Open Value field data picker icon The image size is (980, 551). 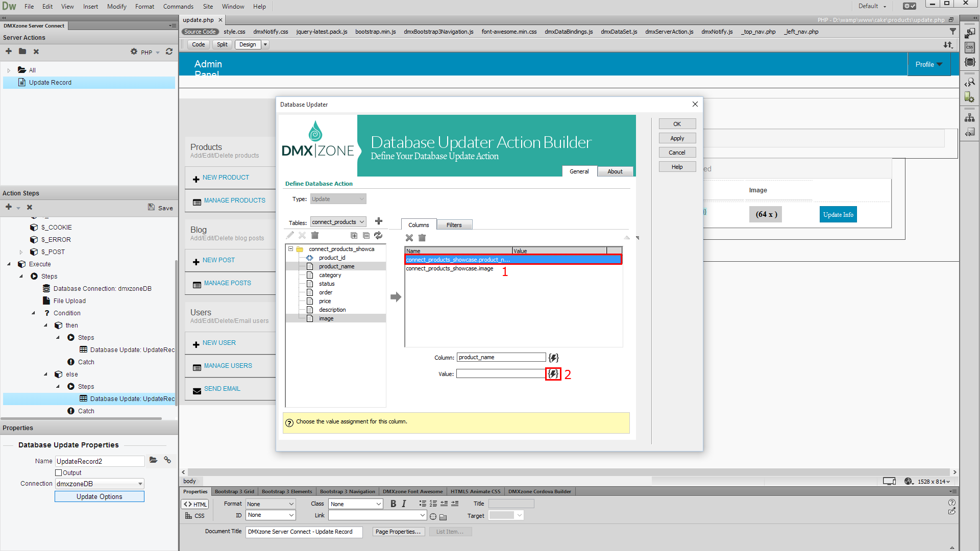tap(553, 374)
